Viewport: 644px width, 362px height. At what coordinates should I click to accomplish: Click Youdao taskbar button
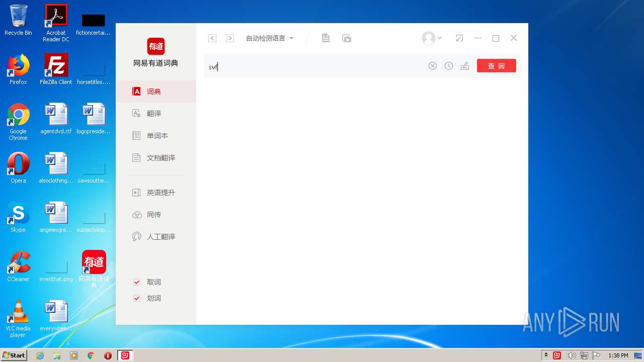125,355
